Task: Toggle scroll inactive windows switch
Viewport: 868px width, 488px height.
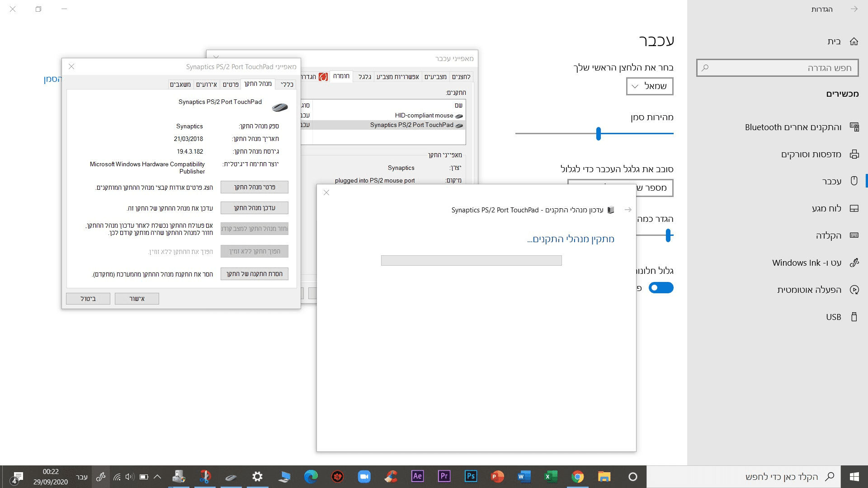Action: (x=660, y=288)
